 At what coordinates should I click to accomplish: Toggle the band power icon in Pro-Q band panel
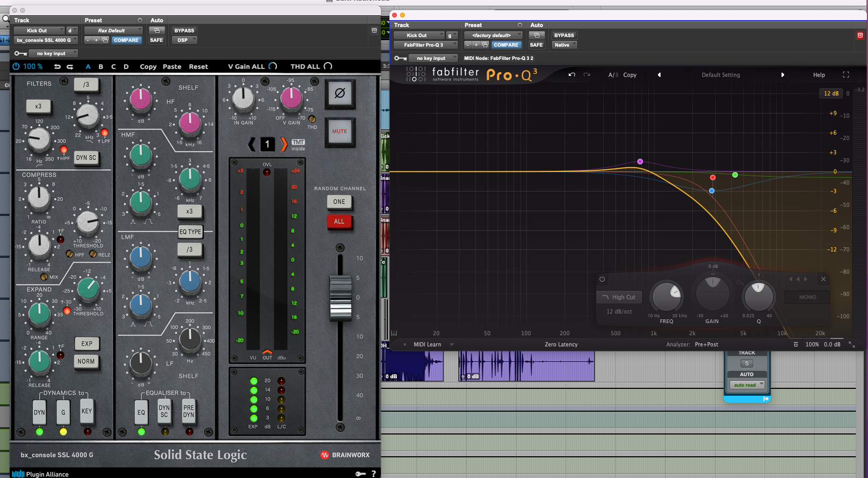point(602,279)
